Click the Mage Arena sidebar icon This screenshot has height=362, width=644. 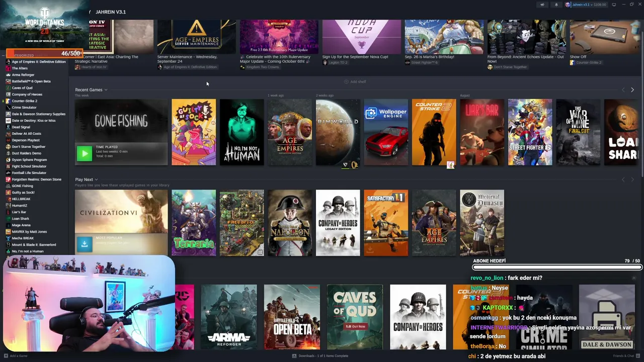[8, 225]
